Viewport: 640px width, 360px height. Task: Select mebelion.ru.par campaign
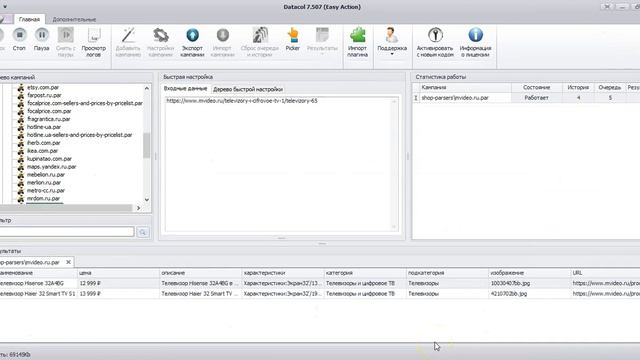46,175
